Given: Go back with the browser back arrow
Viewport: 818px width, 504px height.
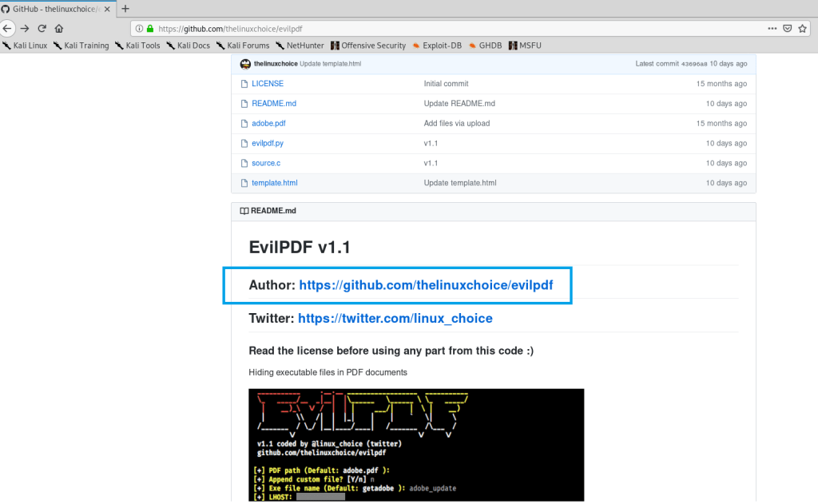Looking at the screenshot, I should tap(6, 28).
